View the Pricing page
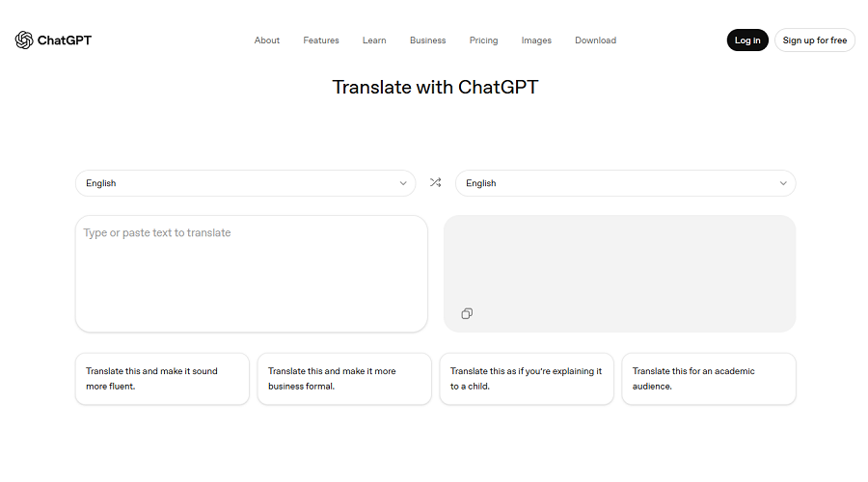The height and width of the screenshot is (482, 868). coord(483,40)
